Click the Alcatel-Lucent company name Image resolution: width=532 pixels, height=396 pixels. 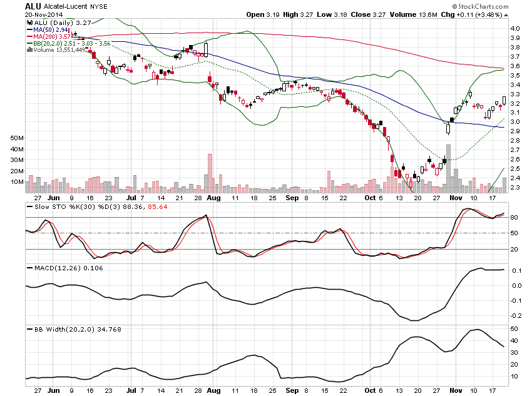(66, 6)
